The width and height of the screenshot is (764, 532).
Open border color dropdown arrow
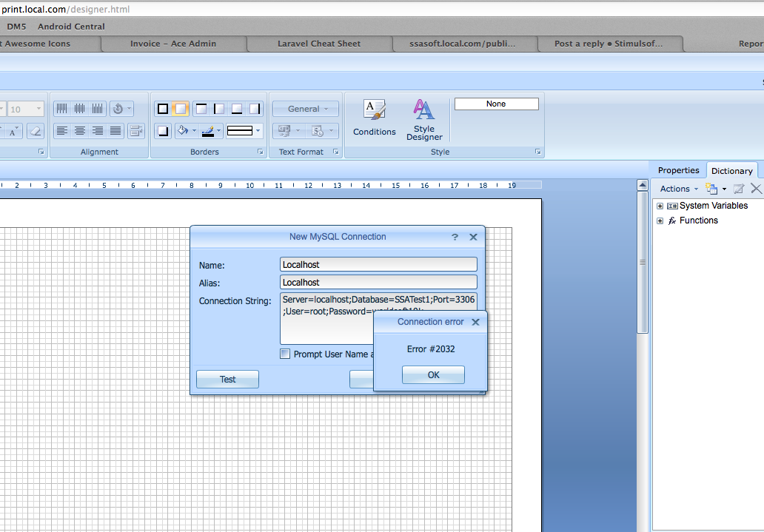coord(219,130)
